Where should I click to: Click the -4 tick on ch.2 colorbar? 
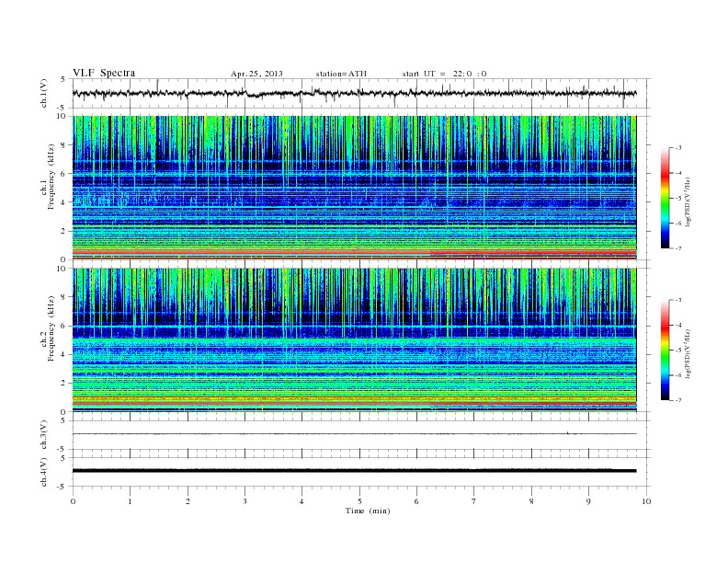click(677, 325)
